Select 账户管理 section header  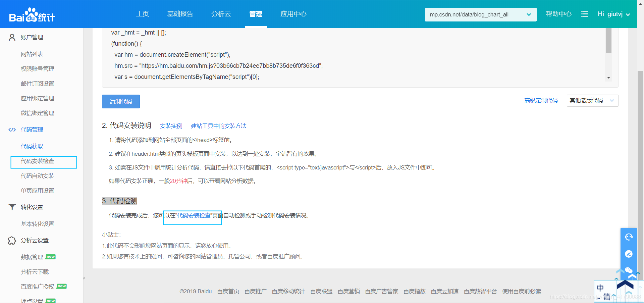pyautogui.click(x=32, y=37)
